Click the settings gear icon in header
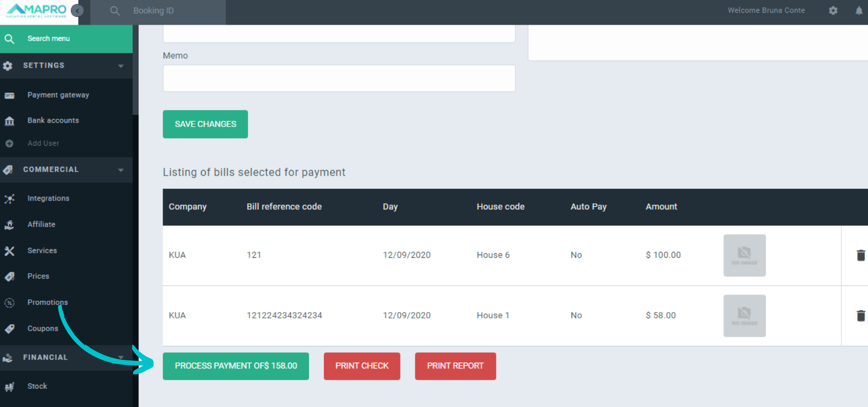 point(833,10)
